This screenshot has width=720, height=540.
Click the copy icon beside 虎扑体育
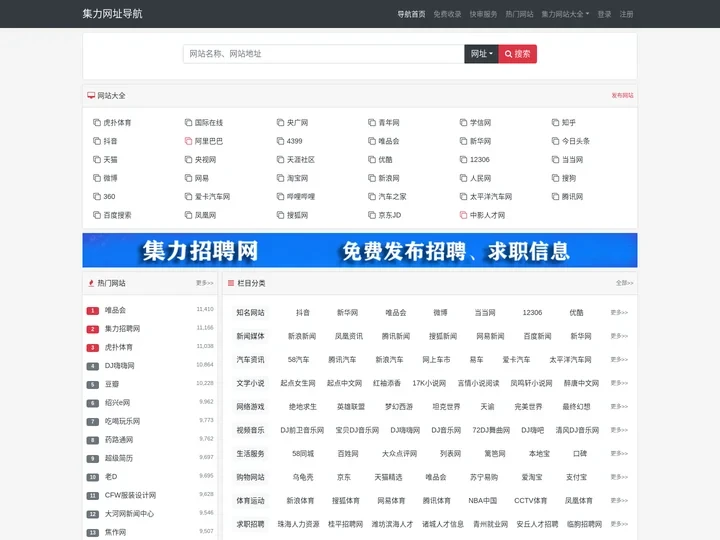tap(96, 123)
